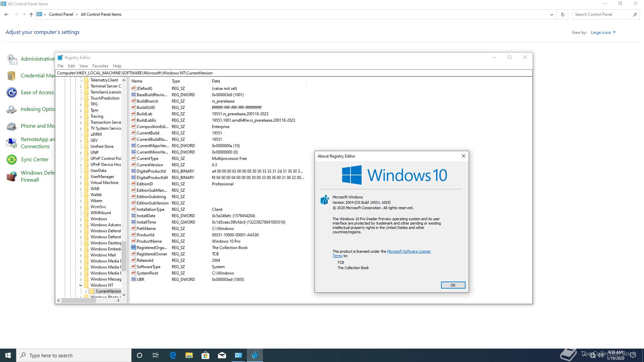This screenshot has height=362, width=644.
Task: Click the taskbar 'Type here to search' box
Action: point(74,355)
